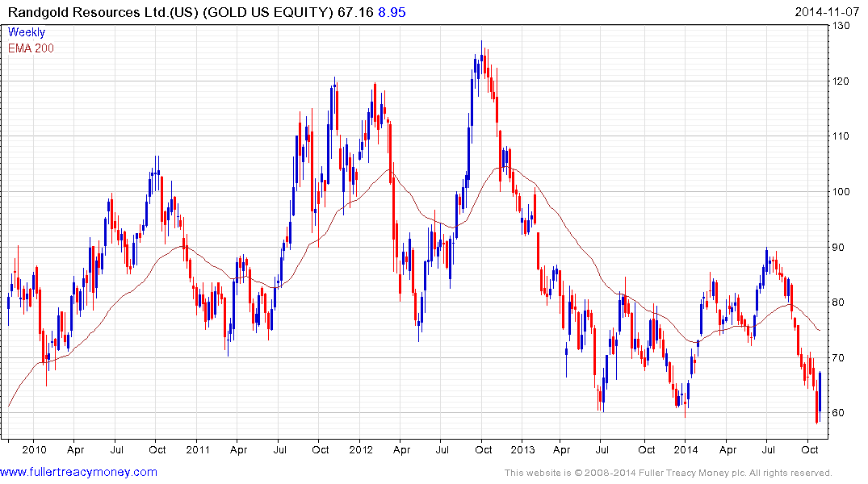
Task: Click the last price value 67.16
Action: (355, 12)
